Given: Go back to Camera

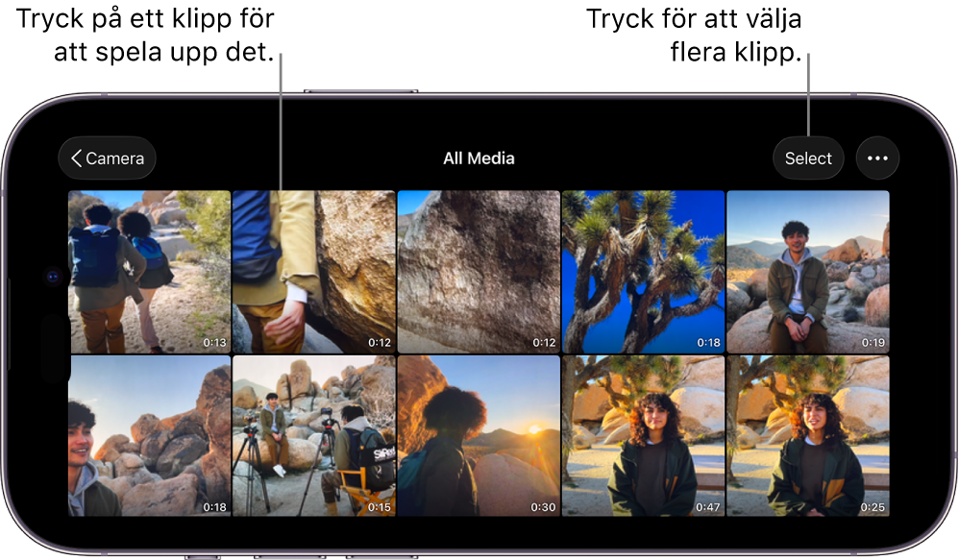Looking at the screenshot, I should (107, 158).
